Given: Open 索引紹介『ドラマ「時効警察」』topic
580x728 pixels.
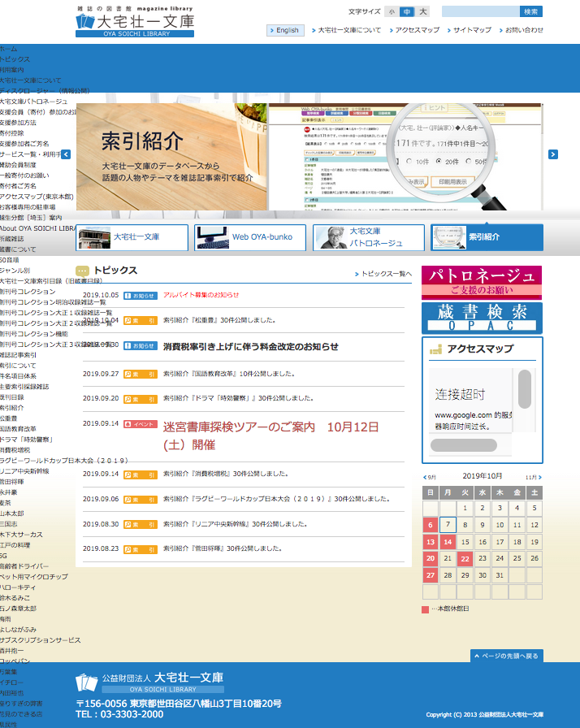Looking at the screenshot, I should click(239, 398).
